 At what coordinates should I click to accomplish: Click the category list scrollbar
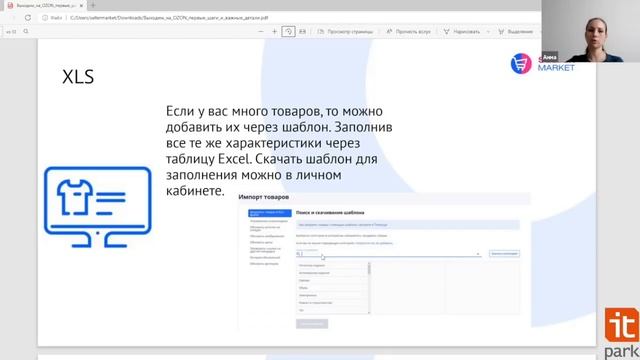(369, 288)
